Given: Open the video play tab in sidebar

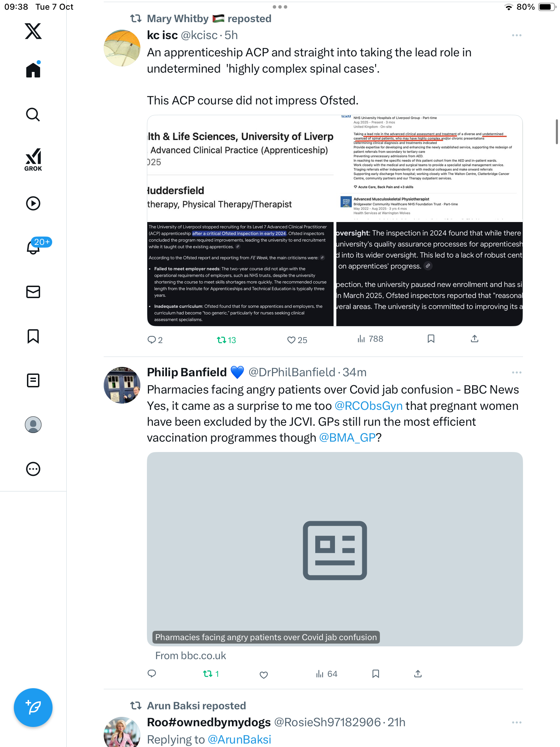Looking at the screenshot, I should coord(33,203).
